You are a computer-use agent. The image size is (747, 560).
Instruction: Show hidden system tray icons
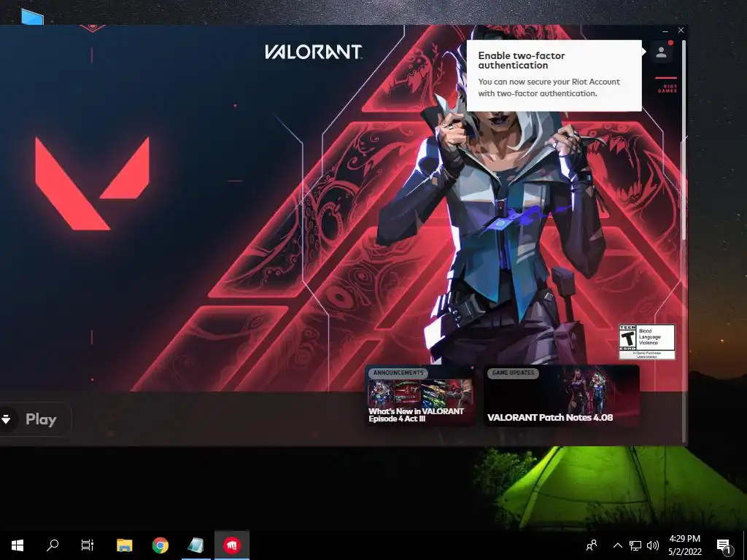pyautogui.click(x=617, y=545)
